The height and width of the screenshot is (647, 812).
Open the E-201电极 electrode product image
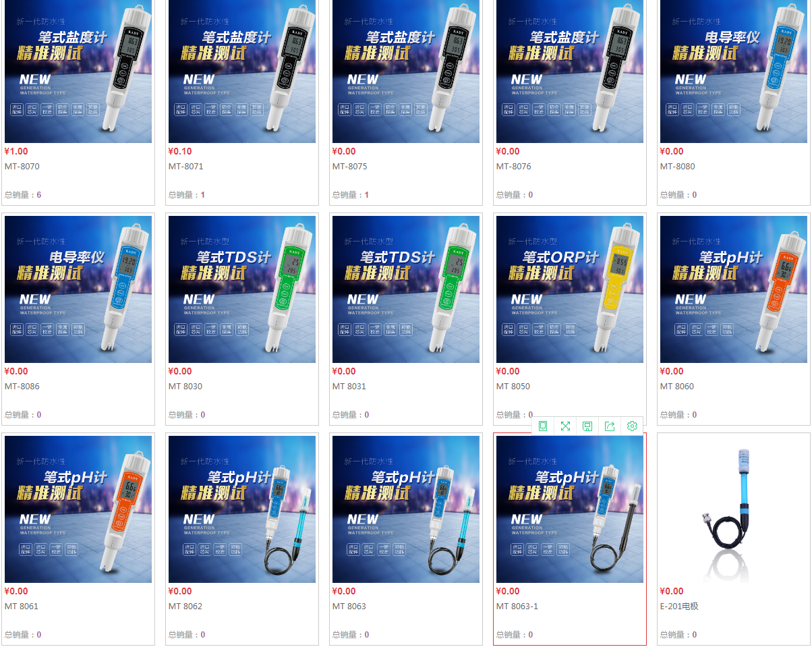(734, 509)
